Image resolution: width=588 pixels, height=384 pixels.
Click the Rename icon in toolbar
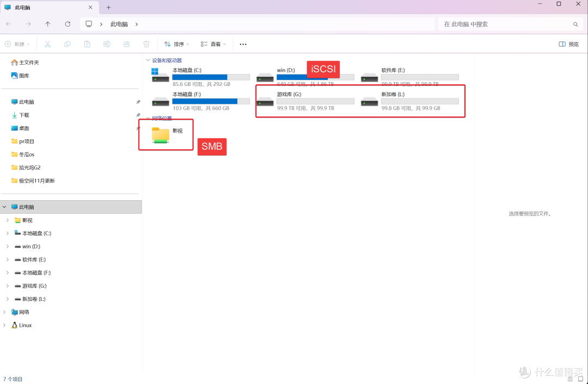107,44
